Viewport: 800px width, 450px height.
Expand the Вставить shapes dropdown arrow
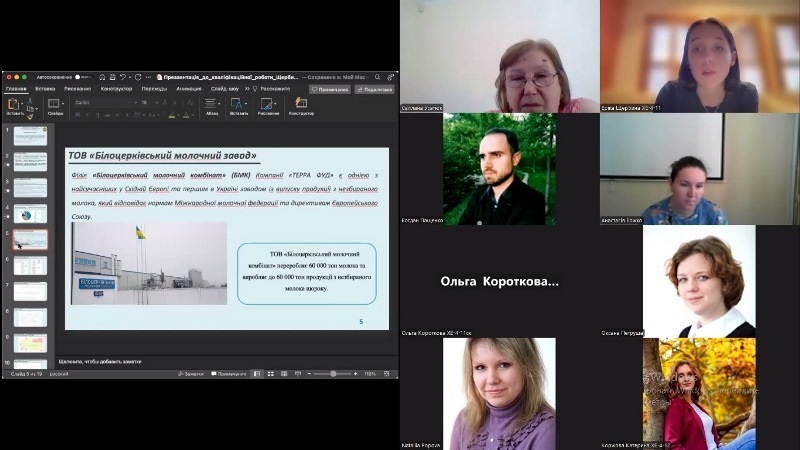pos(246,104)
